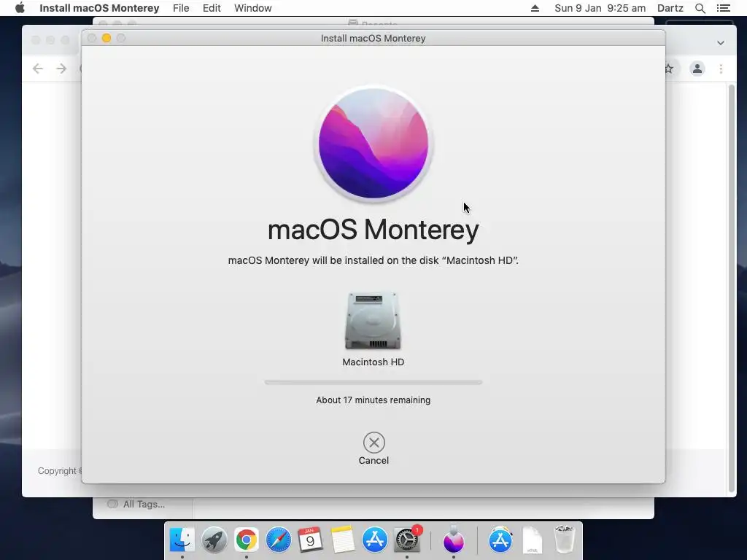Open Launchpad from the Dock
This screenshot has width=747, height=560.
pyautogui.click(x=214, y=540)
